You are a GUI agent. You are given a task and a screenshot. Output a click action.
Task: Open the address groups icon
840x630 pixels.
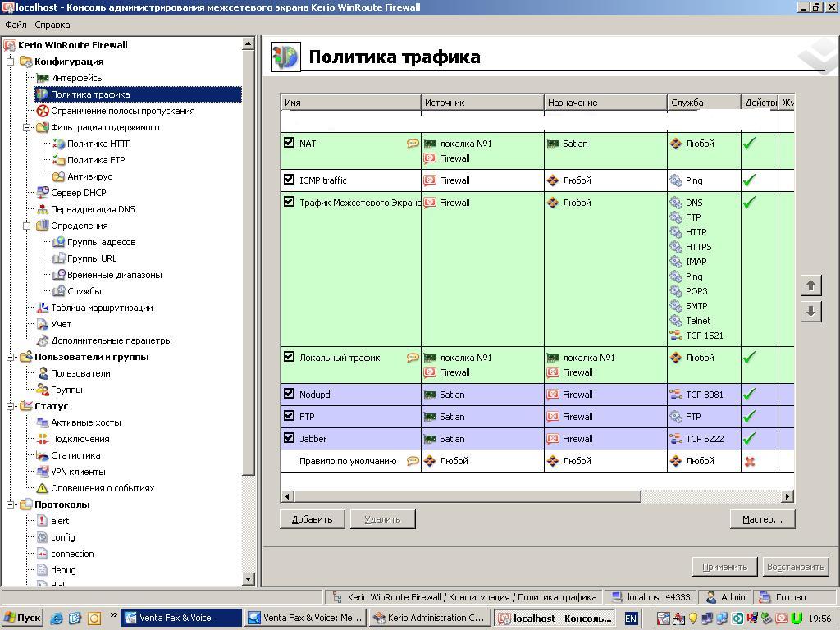pyautogui.click(x=59, y=242)
